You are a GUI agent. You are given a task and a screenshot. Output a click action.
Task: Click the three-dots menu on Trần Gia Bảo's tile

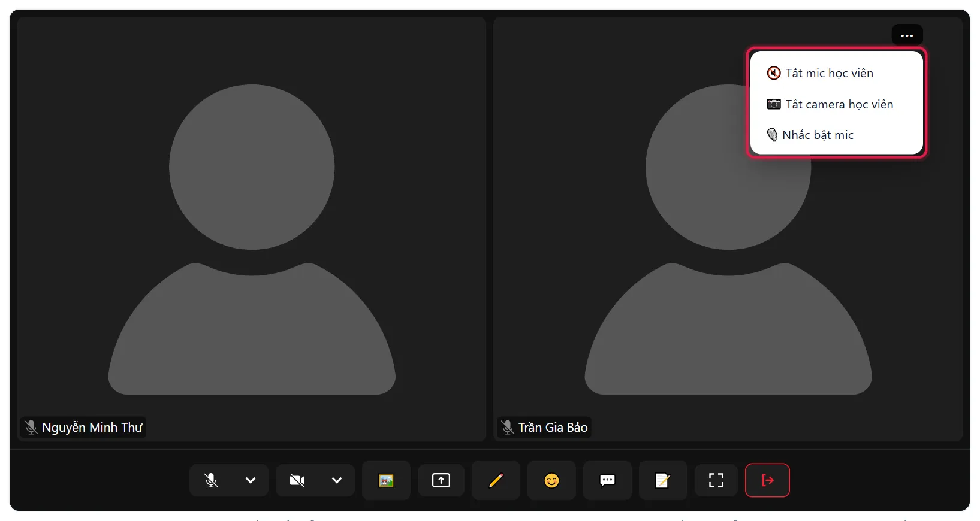[x=907, y=35]
